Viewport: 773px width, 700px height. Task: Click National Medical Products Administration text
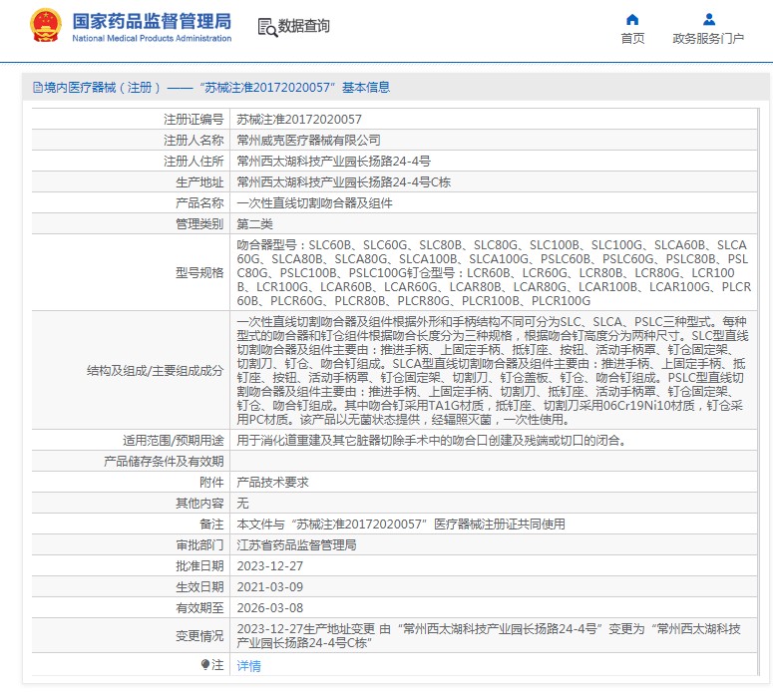pos(152,39)
